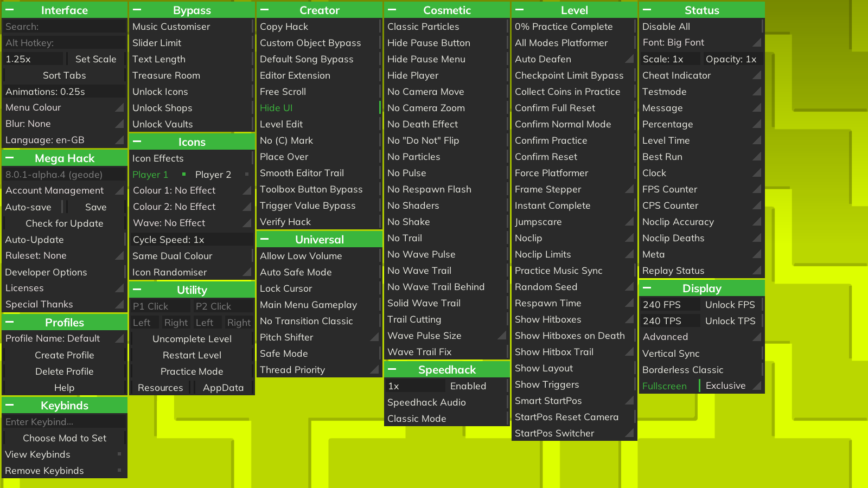Collapse the Display panel minus icon
This screenshot has height=488, width=868.
(647, 288)
